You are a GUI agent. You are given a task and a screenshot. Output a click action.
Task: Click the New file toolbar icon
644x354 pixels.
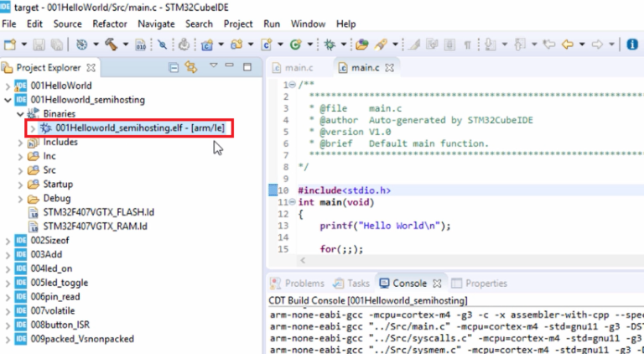(x=10, y=44)
